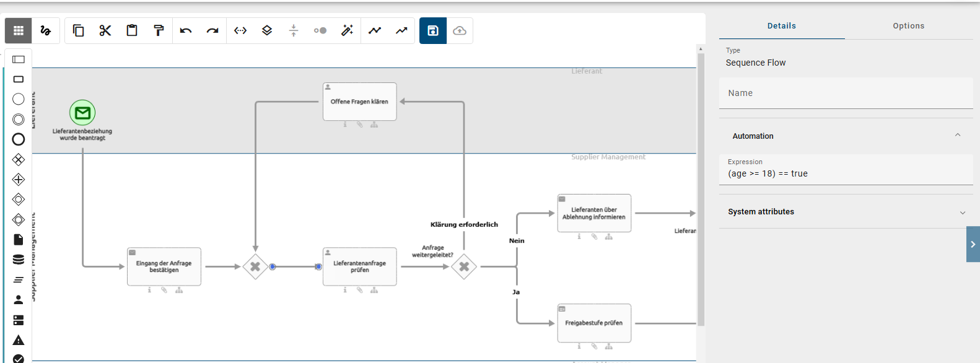Click hierarchy icon under Eingang der Anfrage

point(179,290)
